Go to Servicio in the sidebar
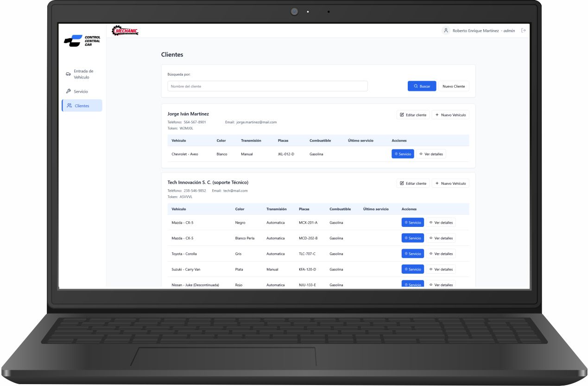The width and height of the screenshot is (588, 386). [81, 91]
